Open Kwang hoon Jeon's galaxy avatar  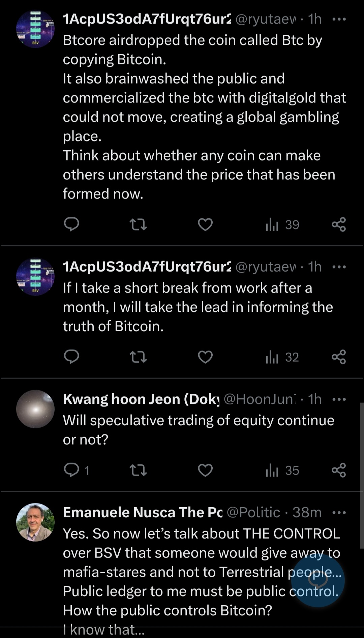tap(35, 409)
